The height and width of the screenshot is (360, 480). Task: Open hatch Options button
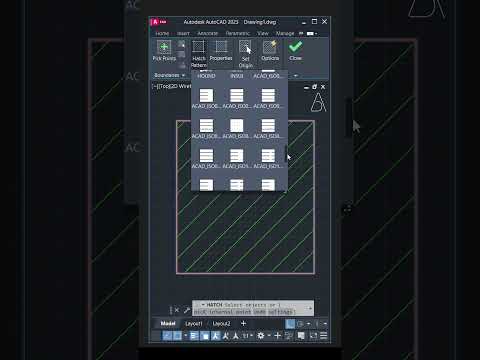coord(270,51)
